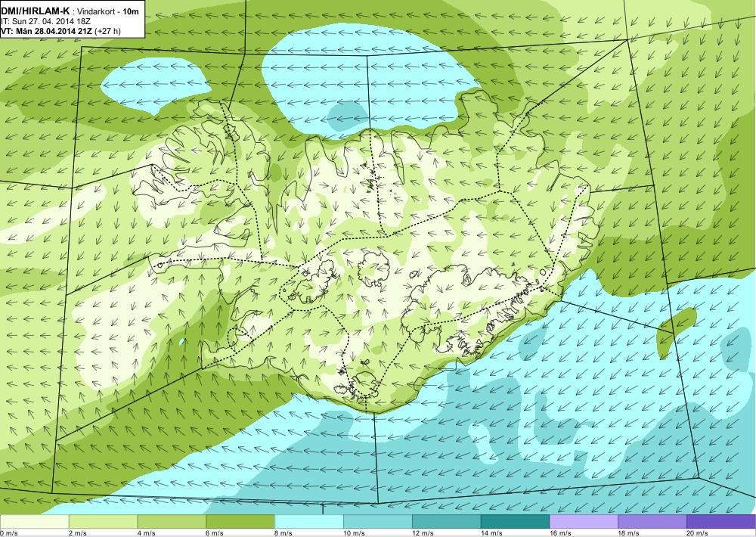Click the 6–8 m/s darkest green legend swatch
756x537 pixels.
coord(240,522)
